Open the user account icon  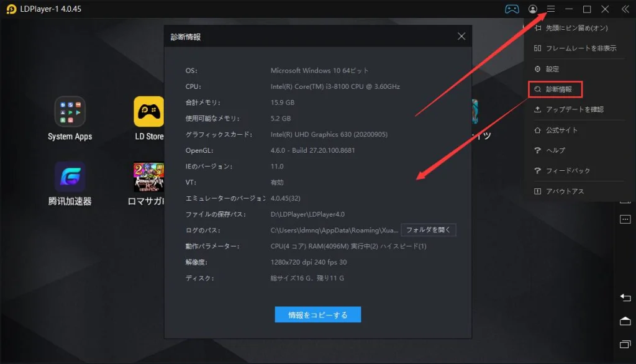click(x=533, y=9)
